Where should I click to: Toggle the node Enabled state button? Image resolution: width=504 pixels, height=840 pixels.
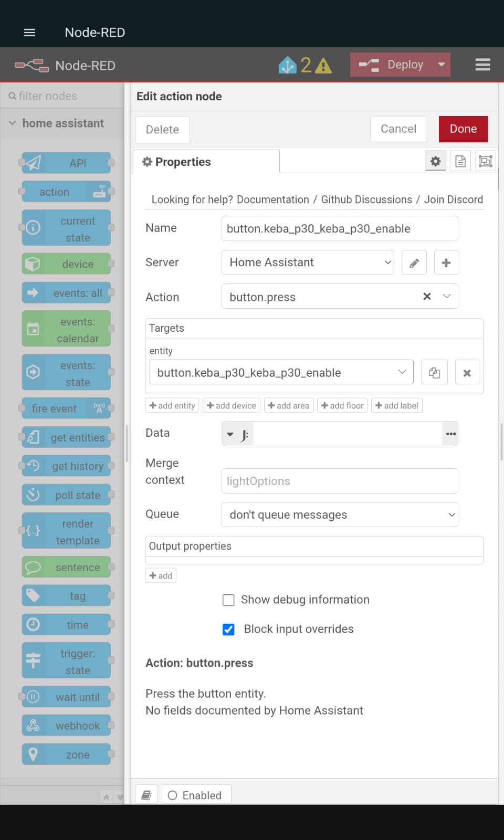tap(196, 795)
